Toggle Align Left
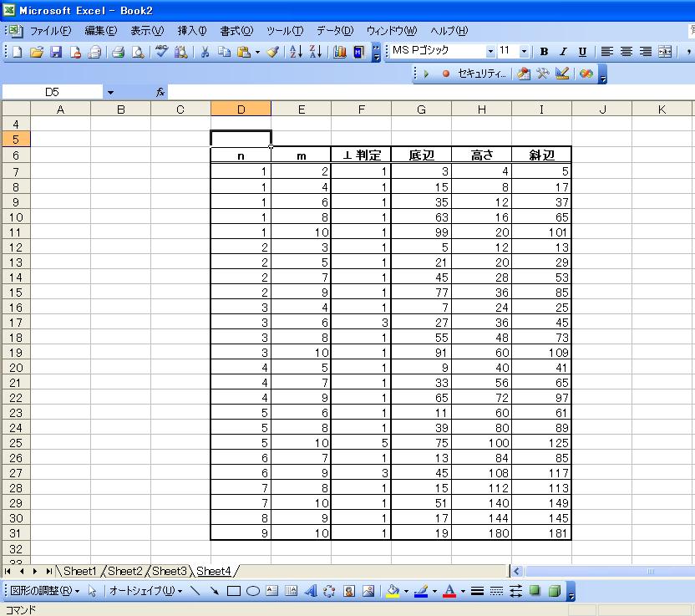Viewport: 695px width, 616px height. pyautogui.click(x=606, y=52)
